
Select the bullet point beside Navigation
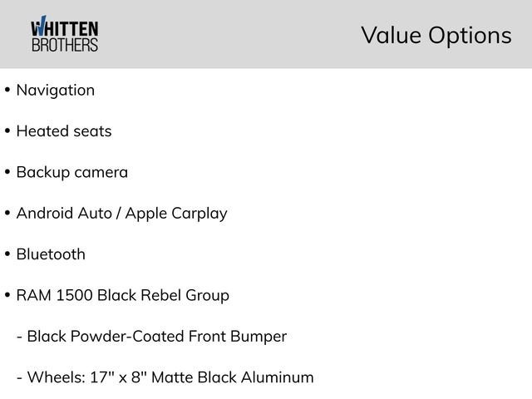7,91
